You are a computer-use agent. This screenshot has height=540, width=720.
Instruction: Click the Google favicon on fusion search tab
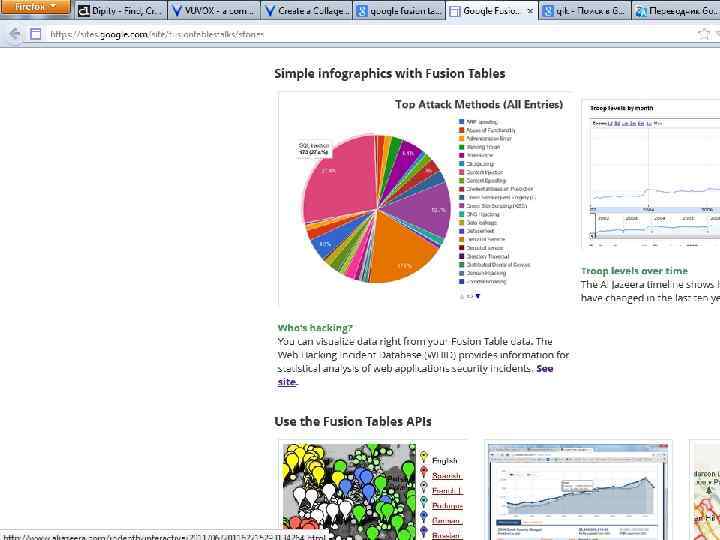click(x=362, y=11)
